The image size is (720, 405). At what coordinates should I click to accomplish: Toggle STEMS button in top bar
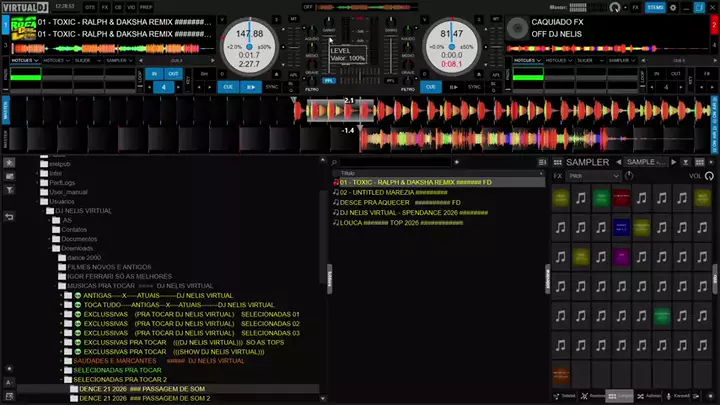[x=655, y=7]
